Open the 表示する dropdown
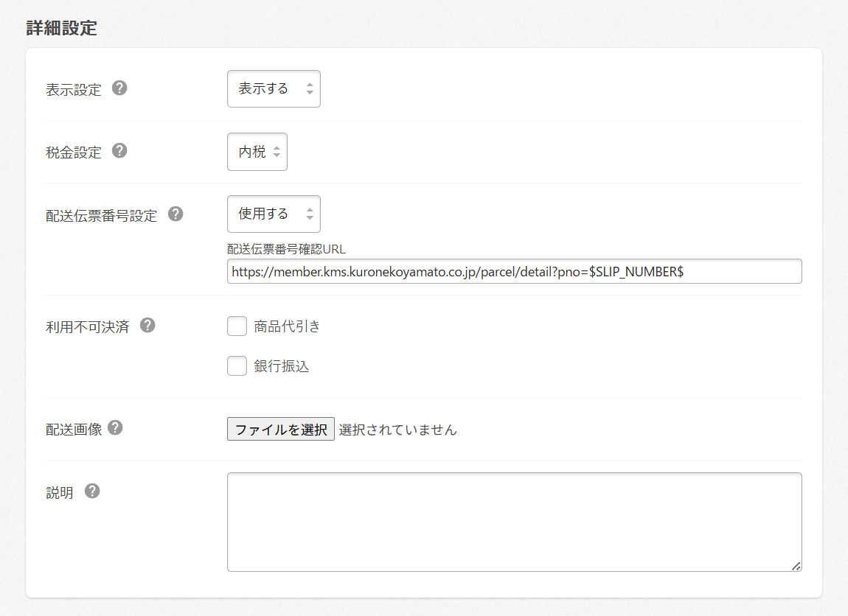The height and width of the screenshot is (616, 848). [x=274, y=89]
